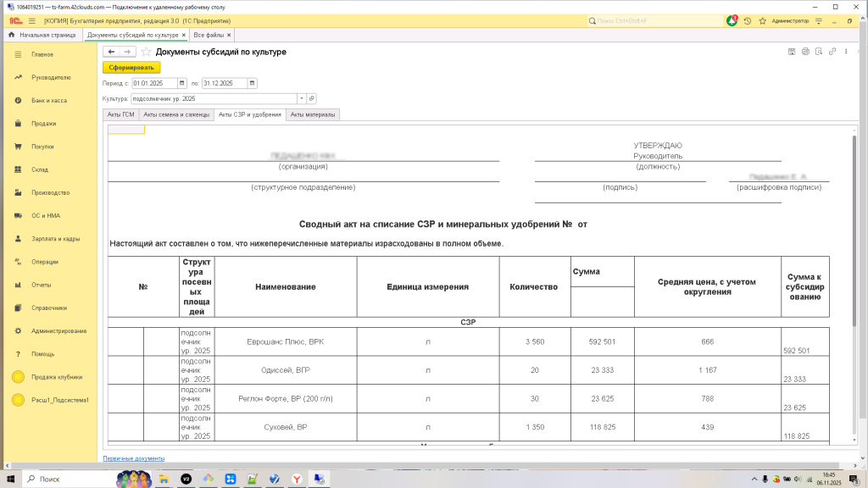This screenshot has height=488, width=868.
Task: Select cell Одиссей, ВГР
Action: point(286,370)
